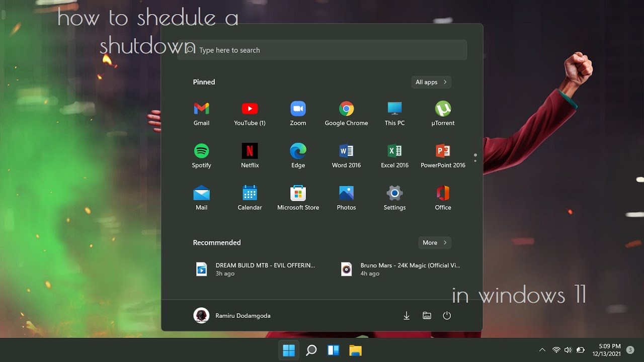Show More recommended items
The height and width of the screenshot is (362, 644).
coord(434,243)
